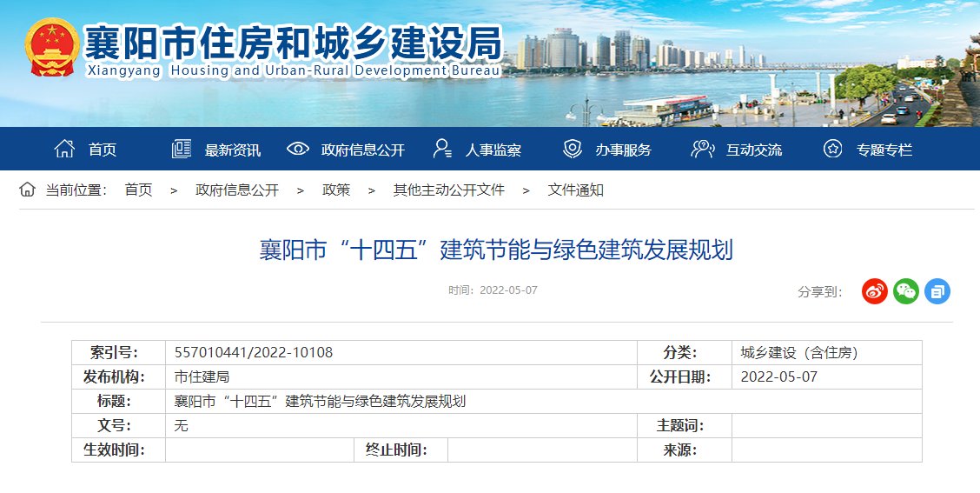Image resolution: width=980 pixels, height=493 pixels.
Task: Click the star badge special topics icon
Action: tap(832, 149)
